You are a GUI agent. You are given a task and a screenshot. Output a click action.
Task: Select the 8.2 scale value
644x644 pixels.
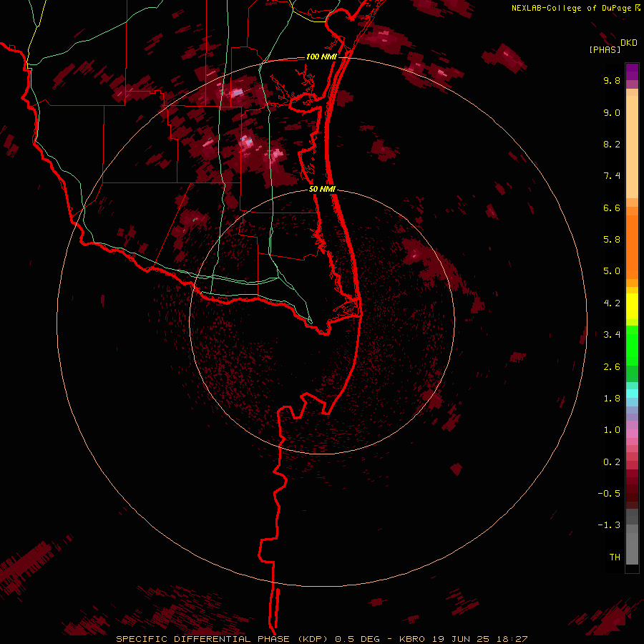(x=612, y=144)
